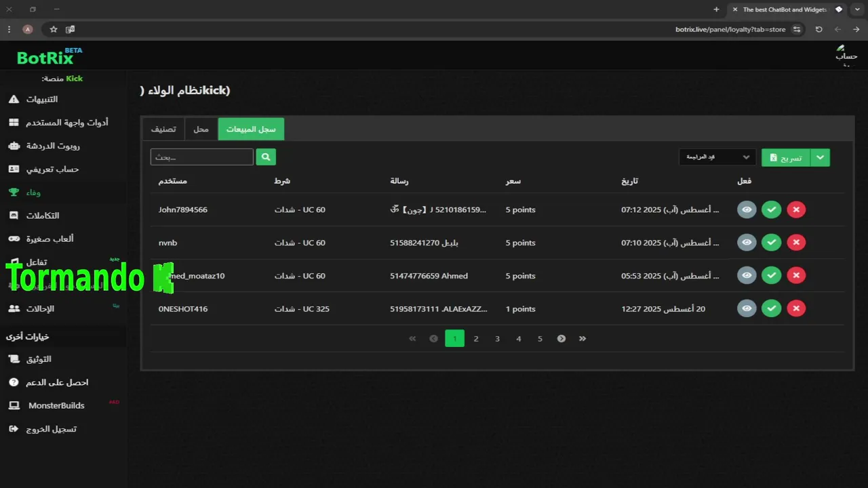
Task: Click the next page arrow icon
Action: tap(561, 339)
